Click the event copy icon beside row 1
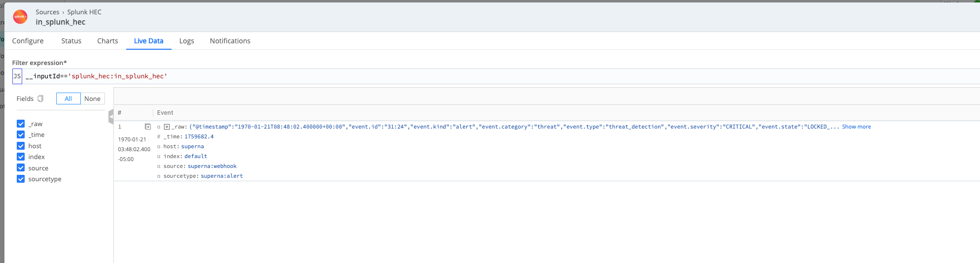The height and width of the screenshot is (263, 980). click(147, 127)
